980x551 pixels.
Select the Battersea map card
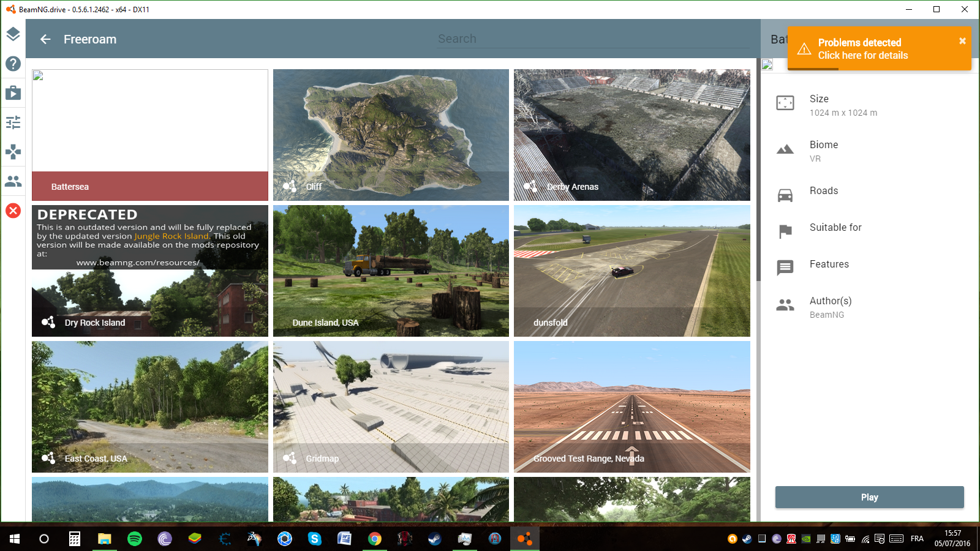click(x=150, y=135)
